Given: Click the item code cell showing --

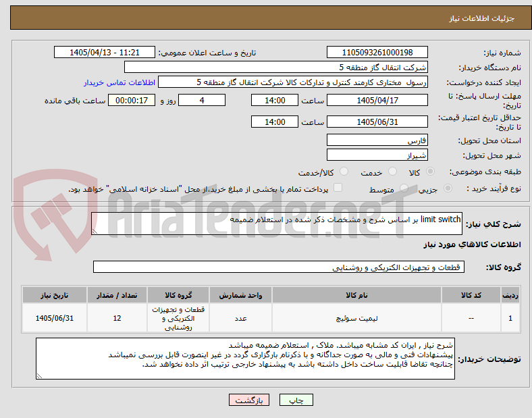Looking at the screenshot, I should pos(471,318).
